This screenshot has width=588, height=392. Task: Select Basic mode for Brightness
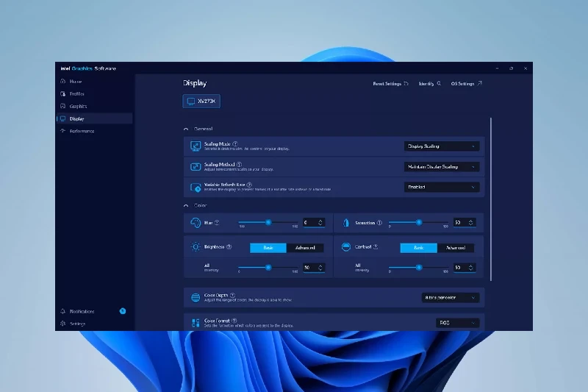click(x=268, y=248)
